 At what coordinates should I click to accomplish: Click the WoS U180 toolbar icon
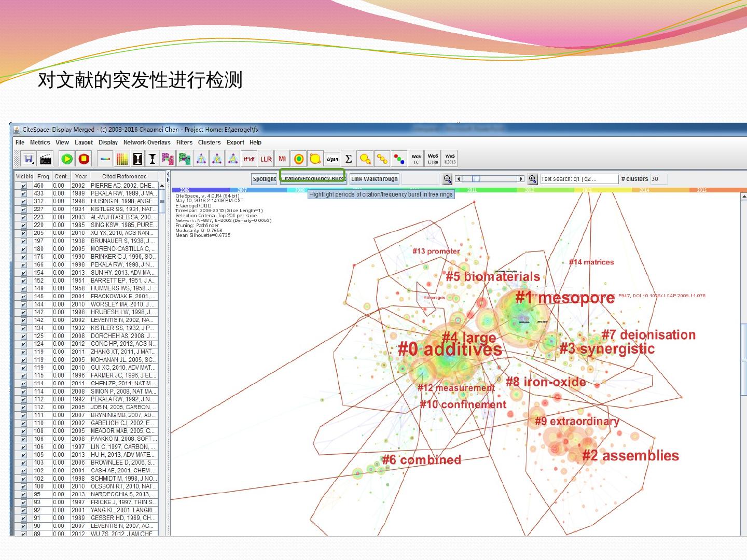pyautogui.click(x=433, y=159)
